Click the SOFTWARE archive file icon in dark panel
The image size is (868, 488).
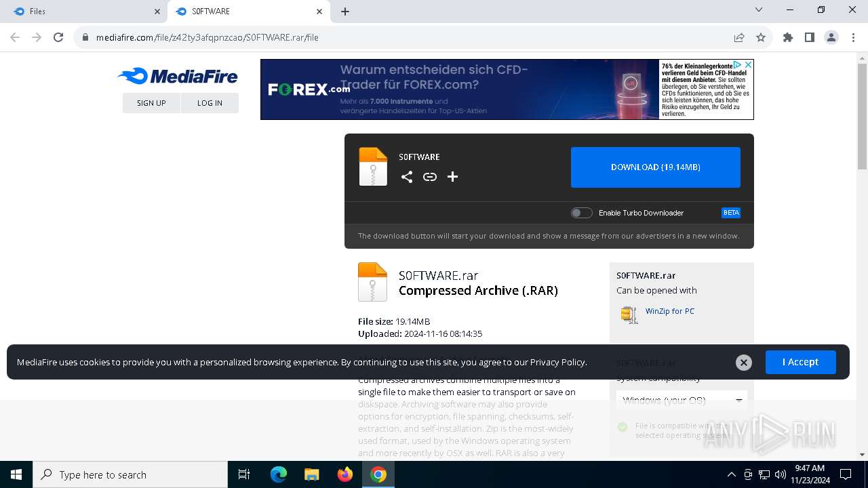click(x=373, y=167)
